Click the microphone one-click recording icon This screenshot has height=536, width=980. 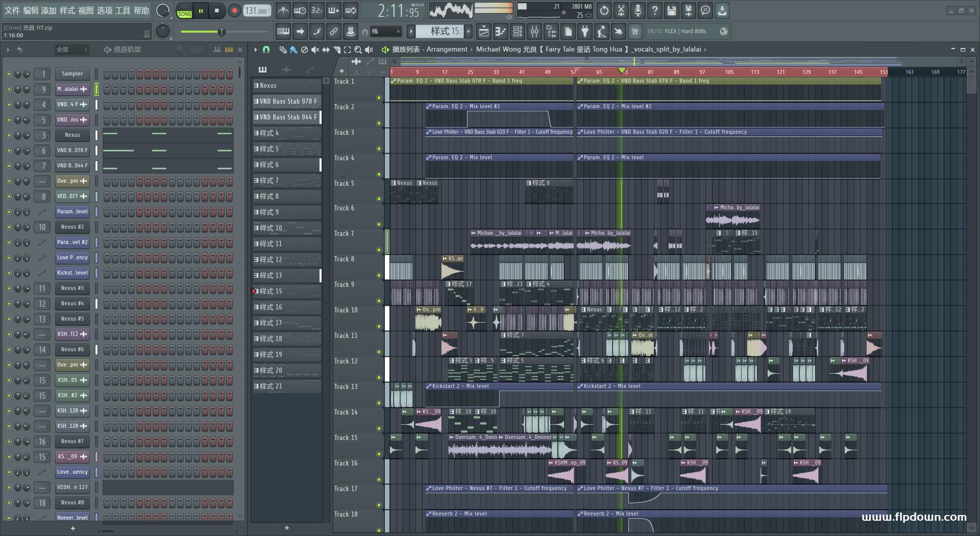click(638, 11)
